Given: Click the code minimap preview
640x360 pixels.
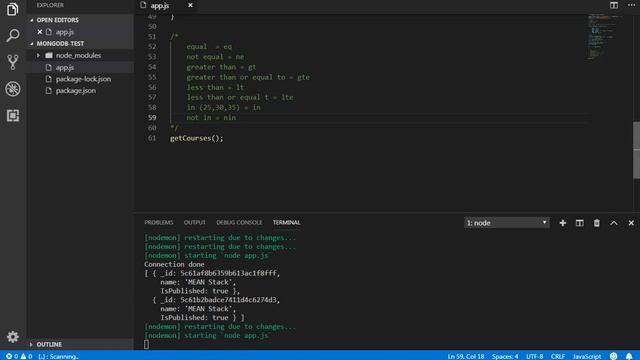Looking at the screenshot, I should click(605, 37).
